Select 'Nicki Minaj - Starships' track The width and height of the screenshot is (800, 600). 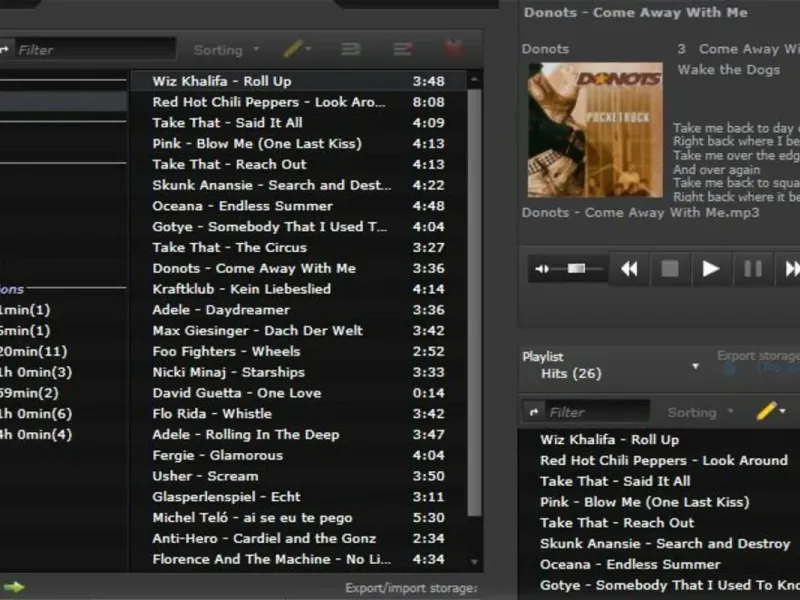tap(298, 372)
